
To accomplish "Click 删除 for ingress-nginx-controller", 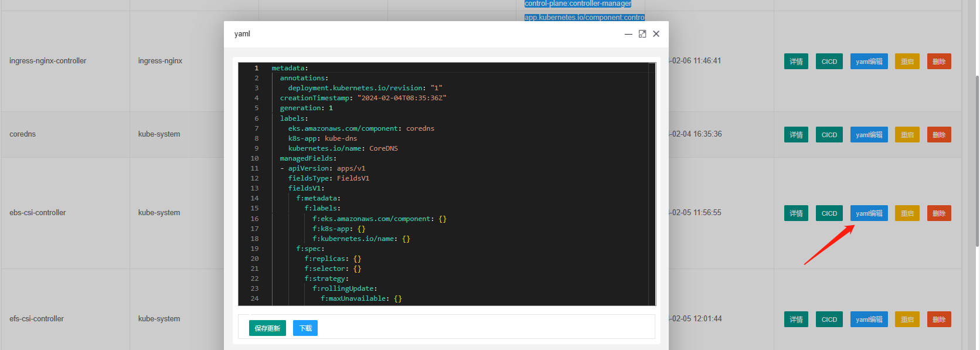I will point(939,62).
